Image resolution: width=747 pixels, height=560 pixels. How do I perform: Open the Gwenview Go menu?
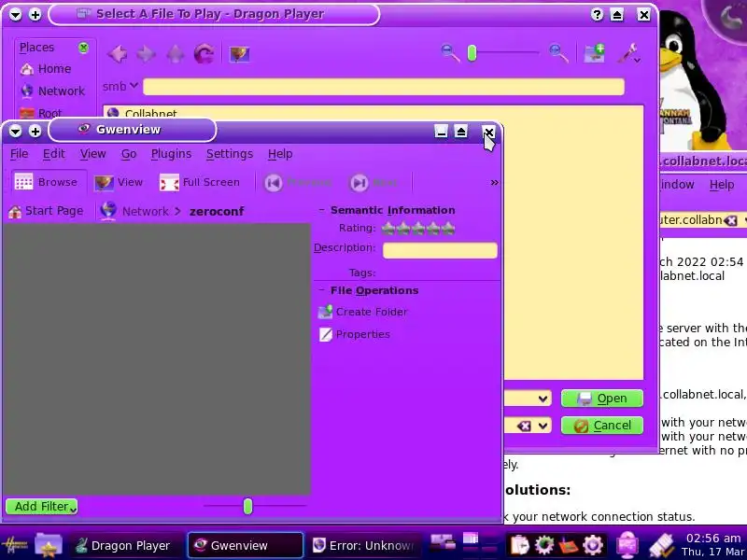click(129, 154)
